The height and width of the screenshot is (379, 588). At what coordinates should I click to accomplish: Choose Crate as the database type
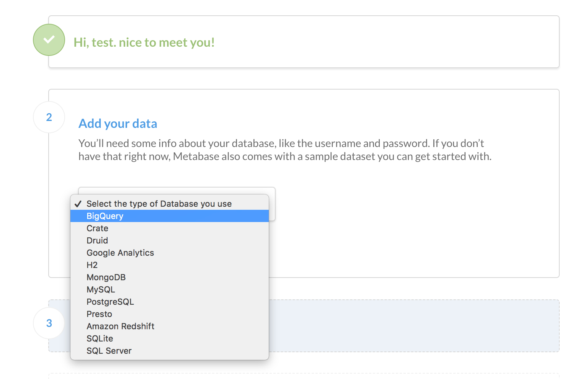click(170, 228)
